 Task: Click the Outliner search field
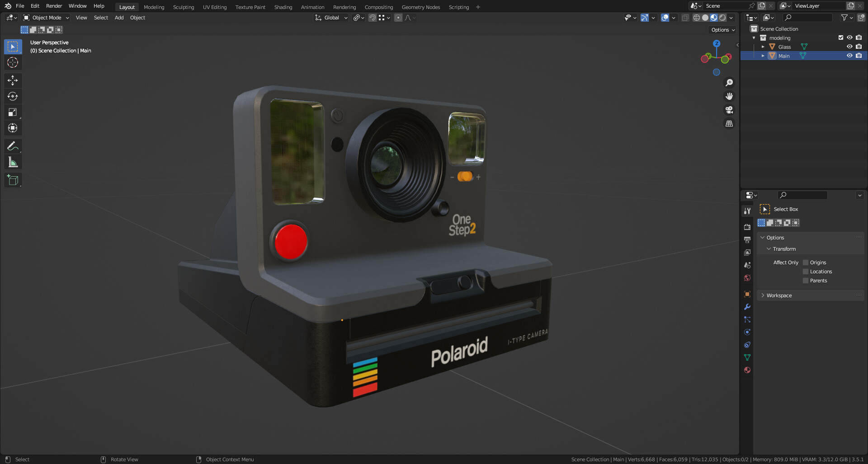pyautogui.click(x=808, y=18)
